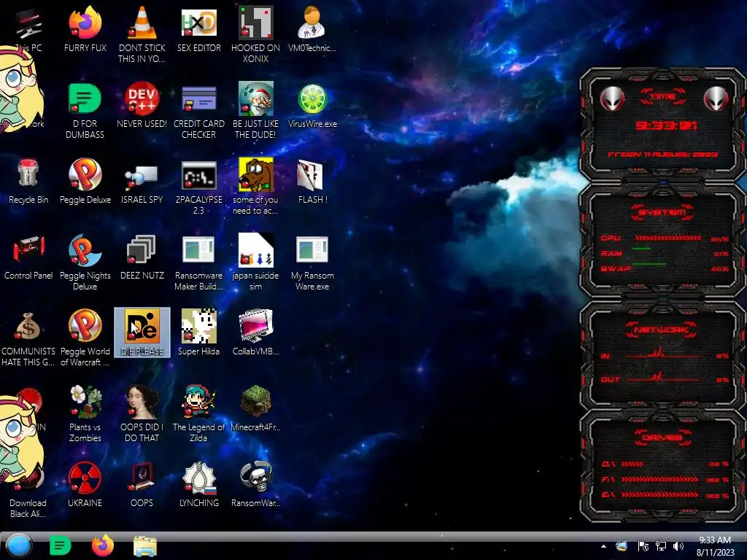747x560 pixels.
Task: Open the network tray icon
Action: tap(661, 546)
